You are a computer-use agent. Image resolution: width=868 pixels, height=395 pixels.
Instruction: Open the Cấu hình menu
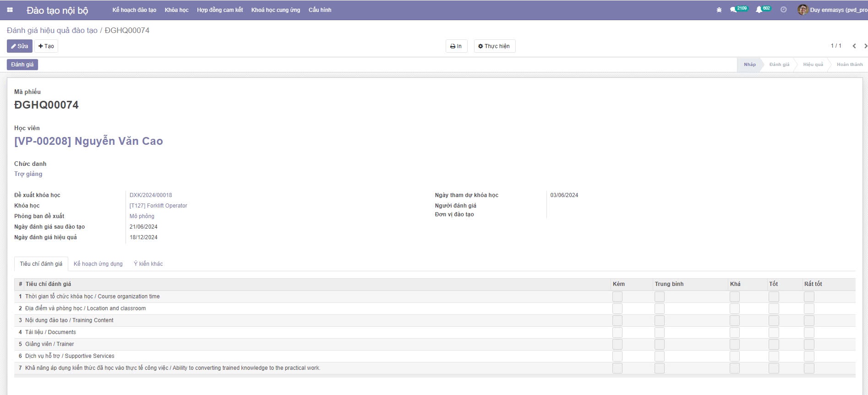point(320,10)
